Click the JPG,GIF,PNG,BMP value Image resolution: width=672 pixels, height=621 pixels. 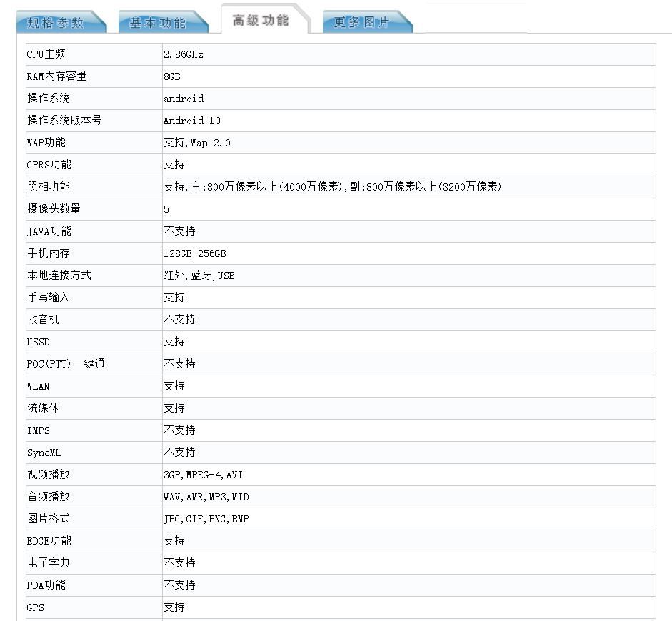point(206,519)
